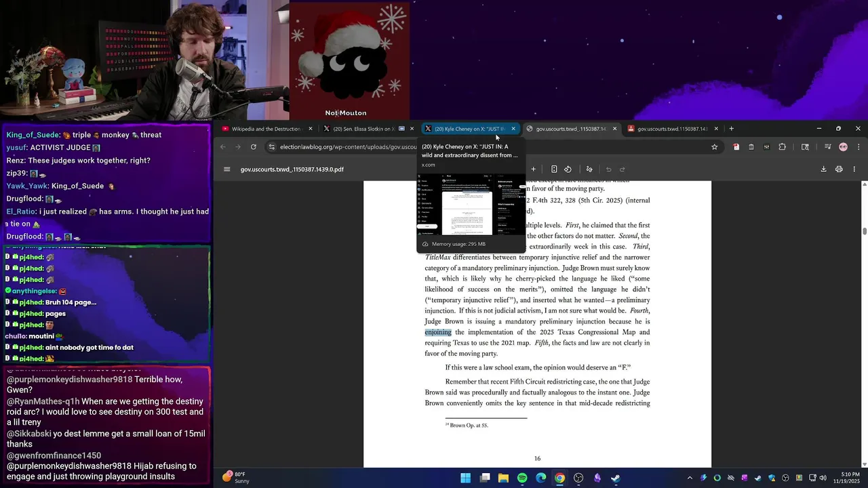The image size is (868, 488).
Task: Close the Sen. Elissa Slotkin tab
Action: pos(412,129)
